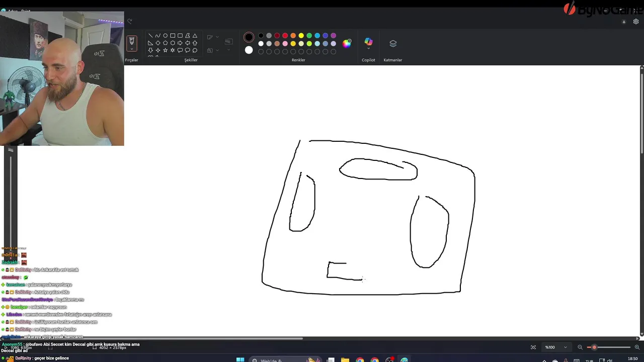Select the Right arrow shape
The width and height of the screenshot is (644, 362).
180,43
